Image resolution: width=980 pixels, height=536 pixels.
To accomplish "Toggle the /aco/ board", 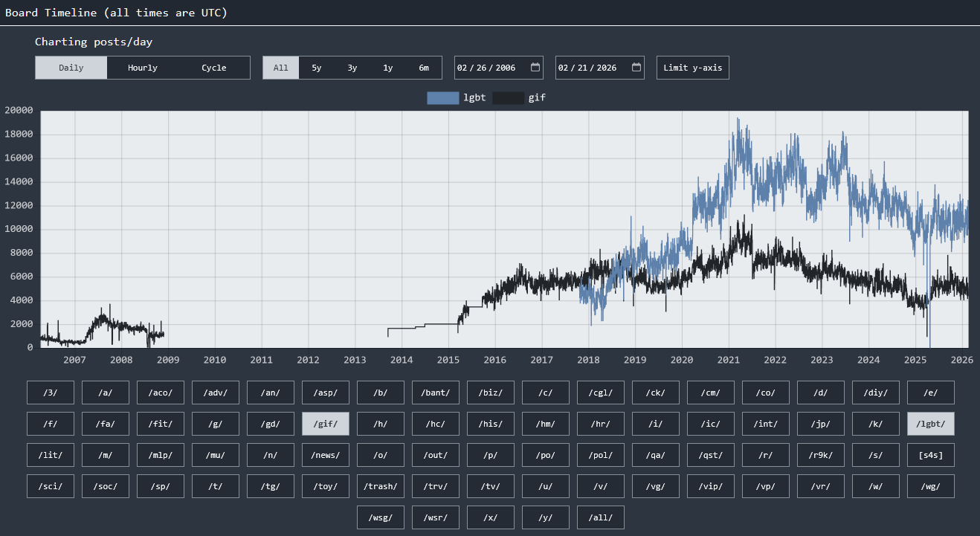I will coord(161,393).
